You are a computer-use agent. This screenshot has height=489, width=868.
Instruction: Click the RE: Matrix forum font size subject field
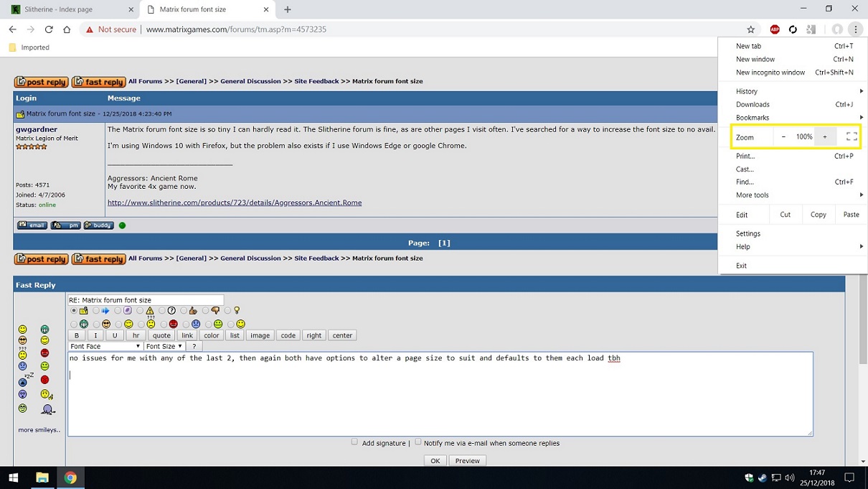[x=146, y=300]
